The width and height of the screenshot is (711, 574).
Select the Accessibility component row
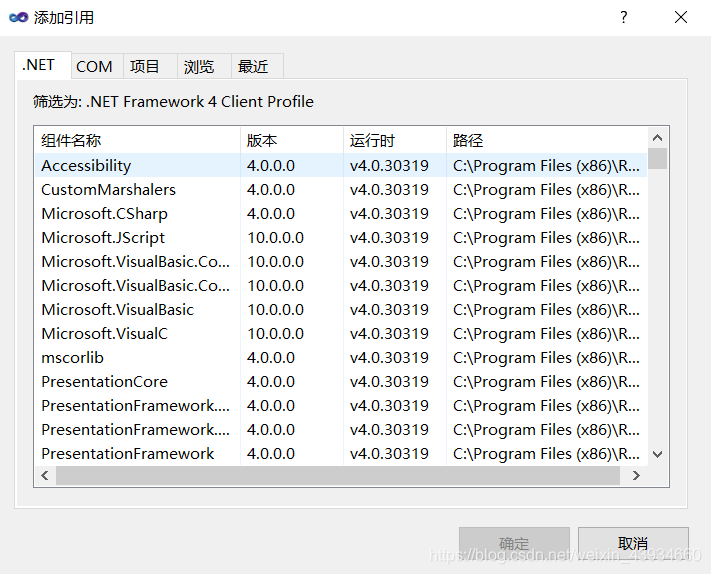341,165
